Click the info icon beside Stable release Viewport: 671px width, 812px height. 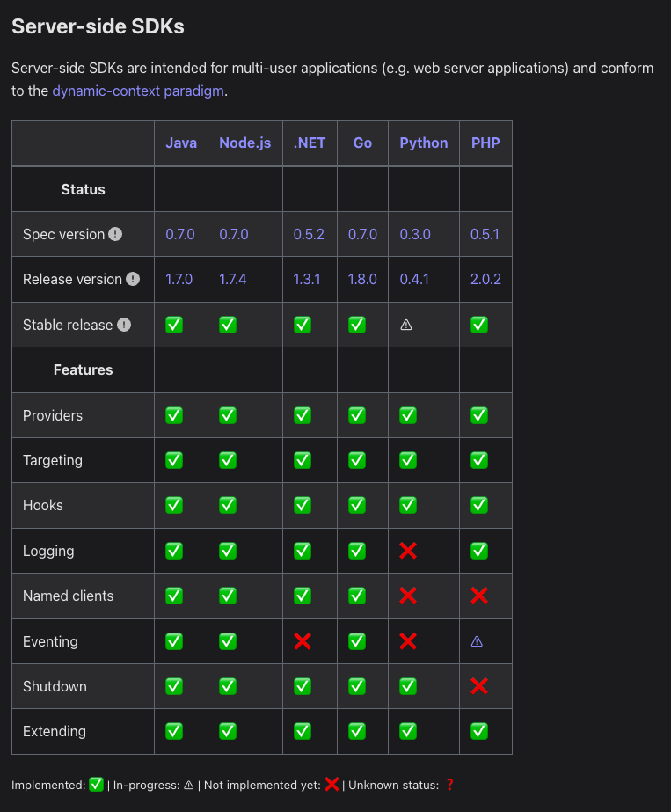click(x=124, y=325)
